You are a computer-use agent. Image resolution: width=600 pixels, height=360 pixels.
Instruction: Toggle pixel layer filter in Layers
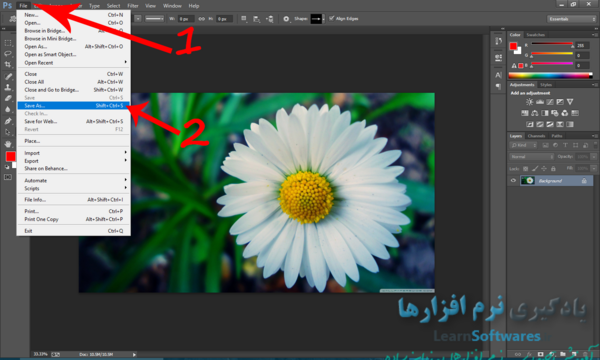pos(545,145)
